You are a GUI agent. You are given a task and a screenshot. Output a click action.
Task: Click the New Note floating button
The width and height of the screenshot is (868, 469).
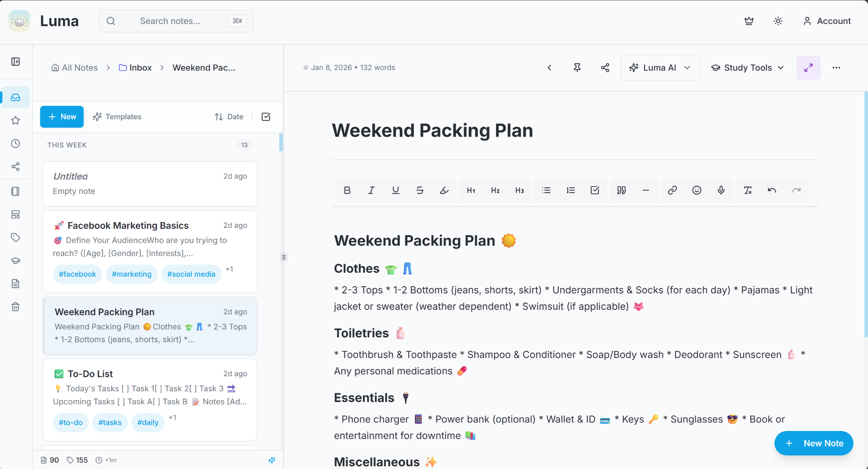click(x=813, y=443)
